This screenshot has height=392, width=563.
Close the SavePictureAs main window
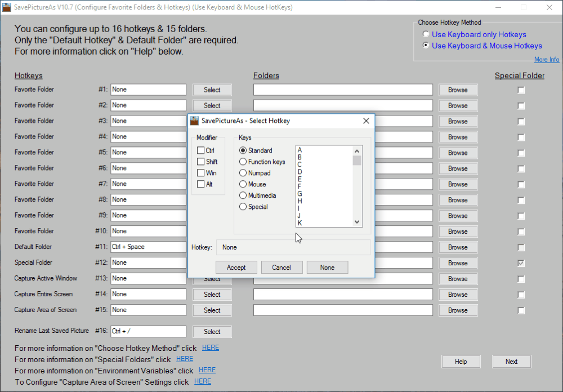(549, 7)
